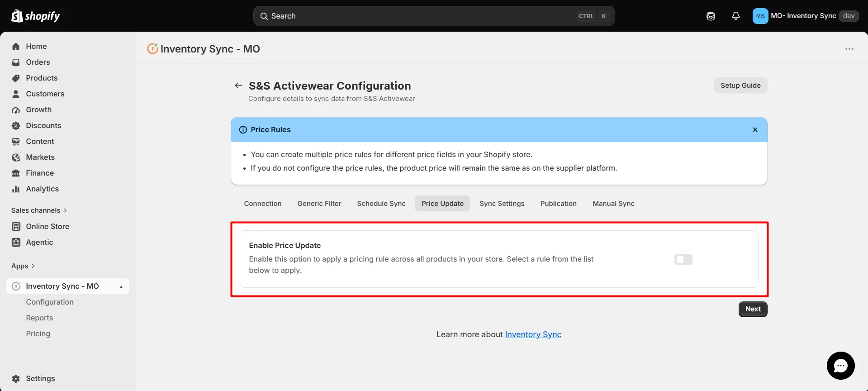
Task: Switch to the Publication tab
Action: (x=559, y=204)
